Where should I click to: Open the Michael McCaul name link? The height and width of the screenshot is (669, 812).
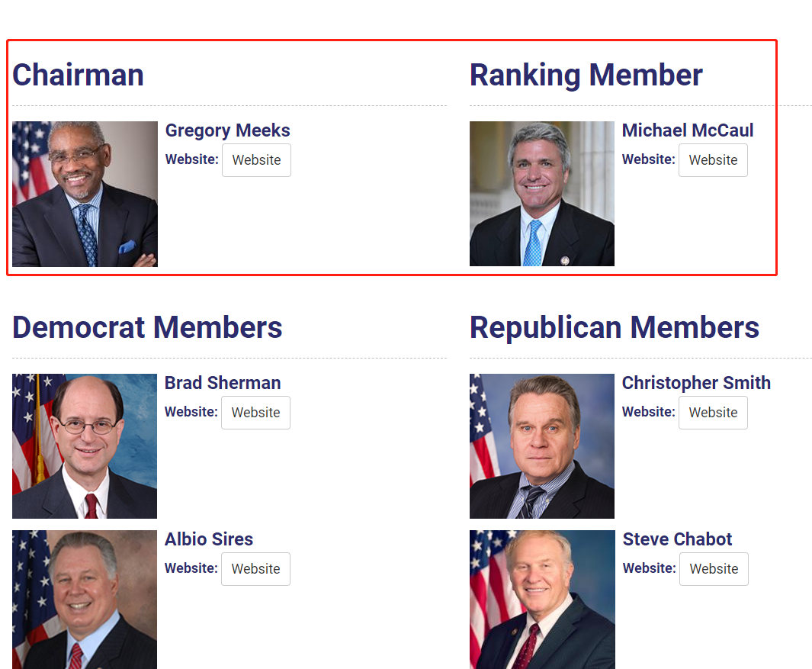pyautogui.click(x=687, y=130)
